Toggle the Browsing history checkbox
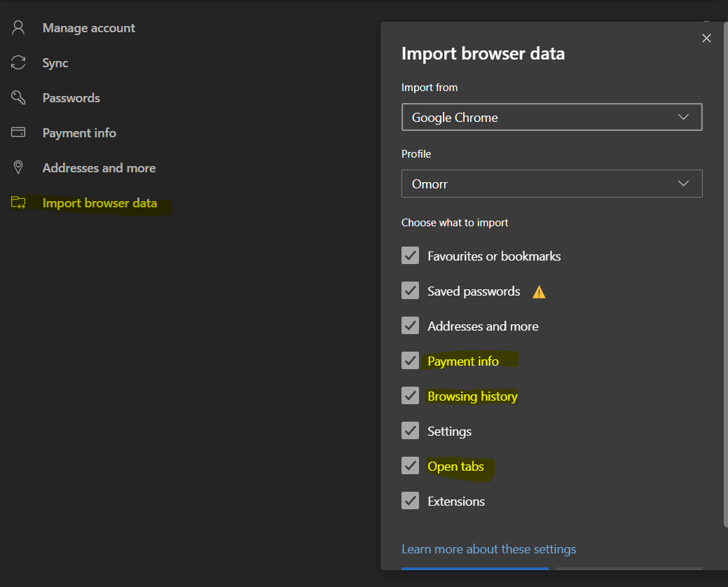 (x=411, y=396)
